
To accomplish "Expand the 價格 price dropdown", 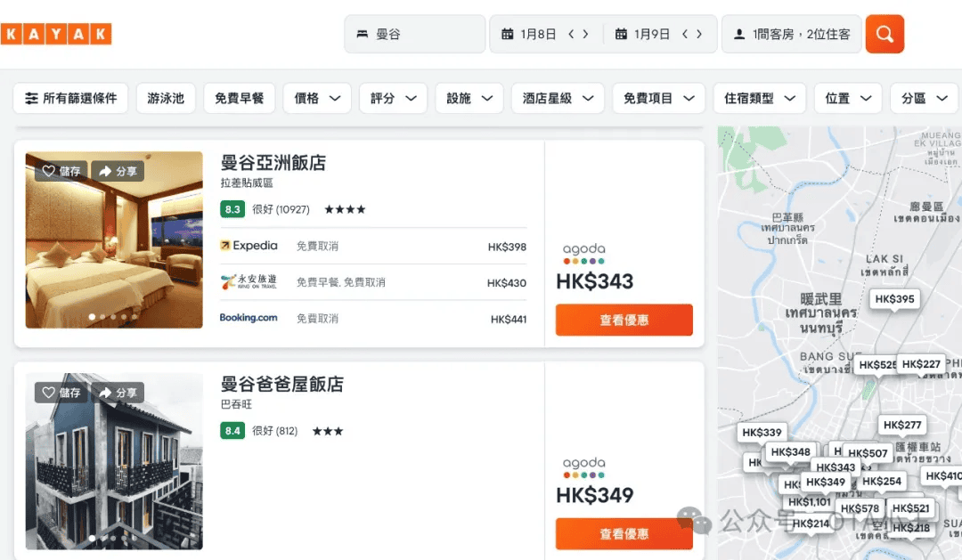I will [317, 98].
